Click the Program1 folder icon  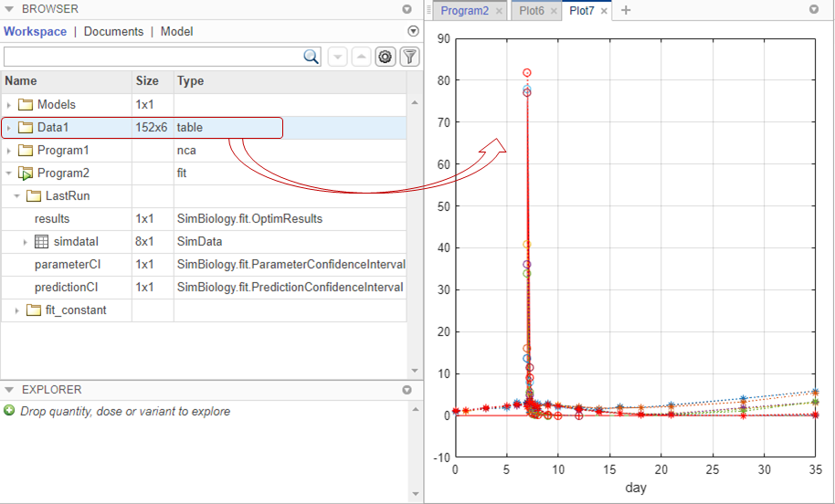(26, 150)
